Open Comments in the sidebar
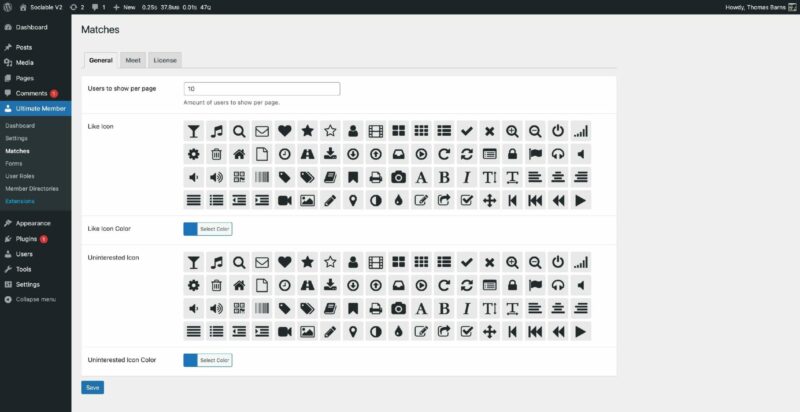The width and height of the screenshot is (800, 412). coord(36,93)
